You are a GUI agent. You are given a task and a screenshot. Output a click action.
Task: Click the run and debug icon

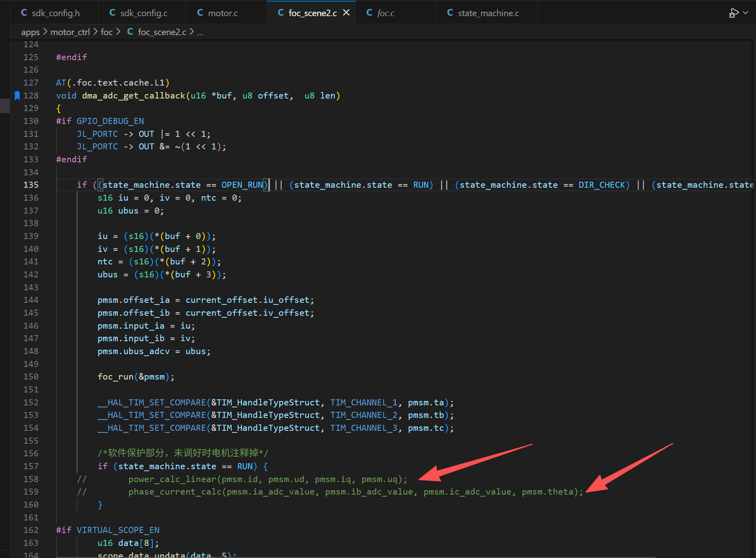[733, 13]
